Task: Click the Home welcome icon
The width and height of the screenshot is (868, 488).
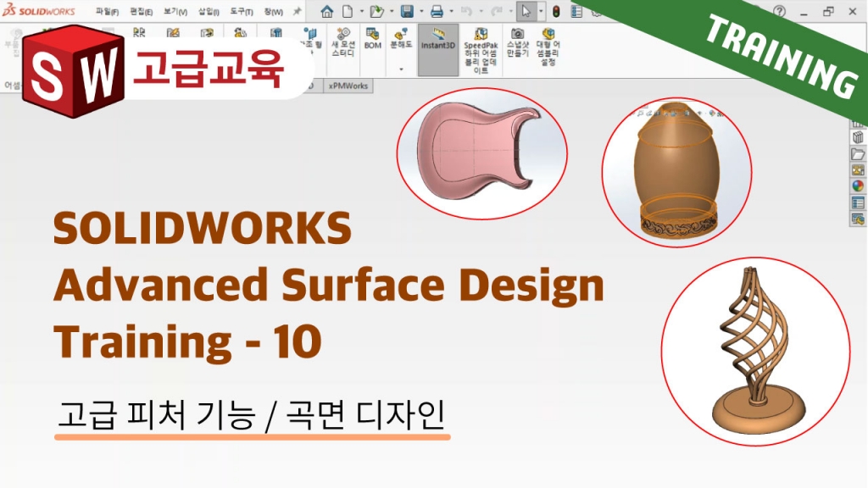Action: click(327, 11)
